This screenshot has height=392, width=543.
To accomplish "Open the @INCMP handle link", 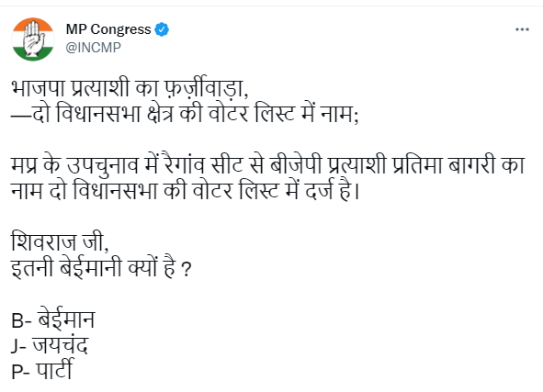I will point(93,48).
